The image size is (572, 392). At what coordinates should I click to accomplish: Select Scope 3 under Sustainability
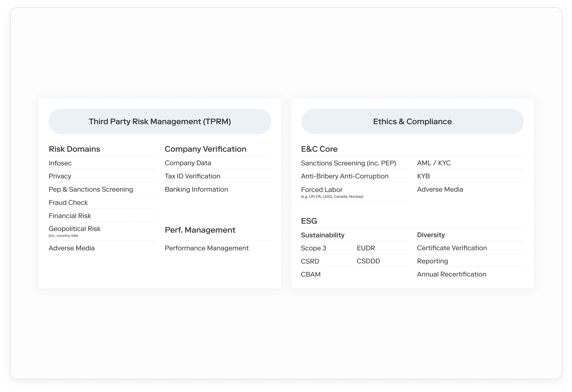pyautogui.click(x=314, y=248)
